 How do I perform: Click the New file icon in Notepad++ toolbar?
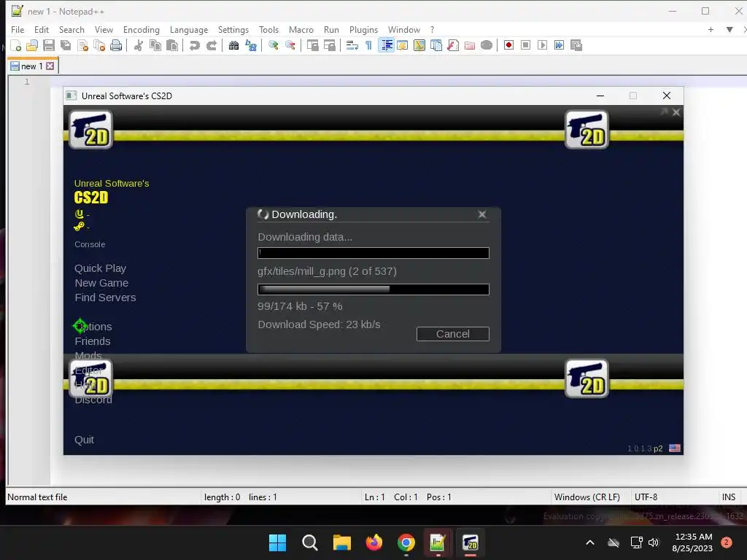tap(16, 45)
